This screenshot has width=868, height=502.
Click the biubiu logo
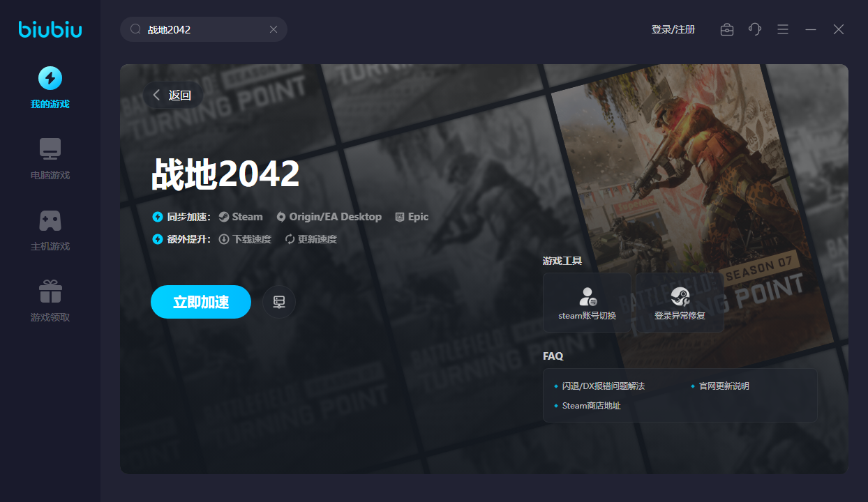pyautogui.click(x=50, y=29)
